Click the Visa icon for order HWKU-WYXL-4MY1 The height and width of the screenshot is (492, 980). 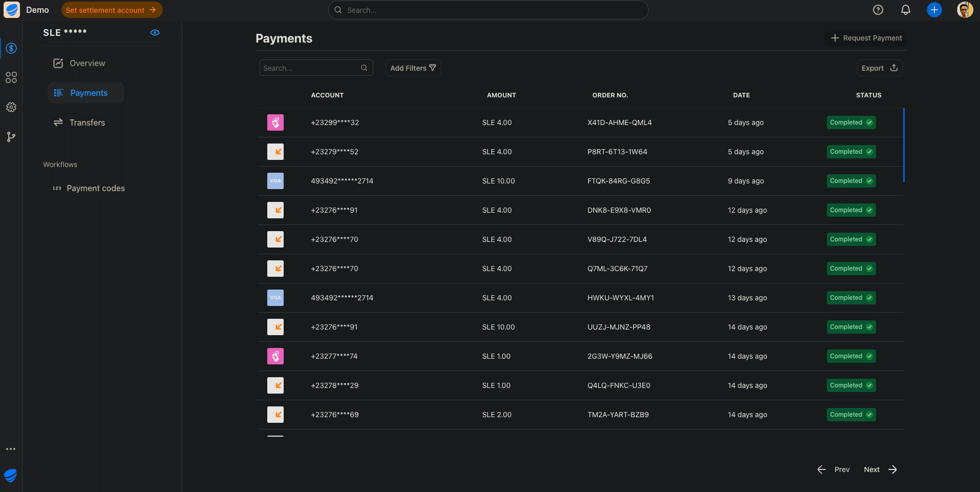(275, 298)
